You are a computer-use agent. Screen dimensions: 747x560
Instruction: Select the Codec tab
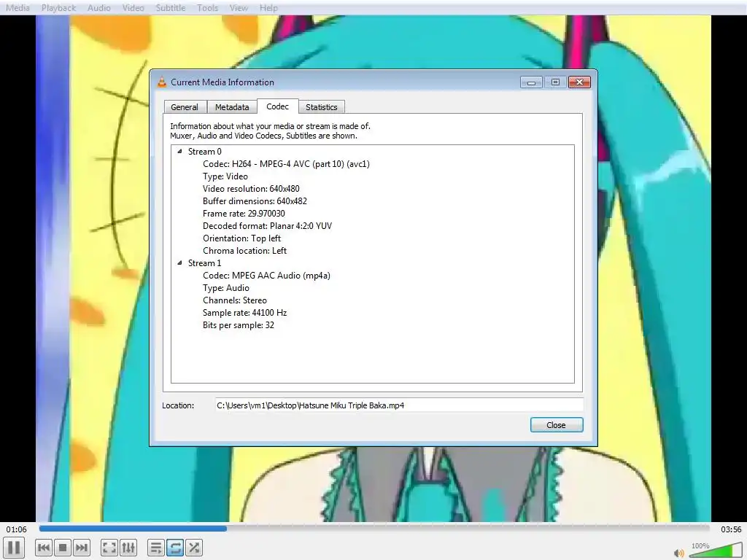tap(278, 106)
